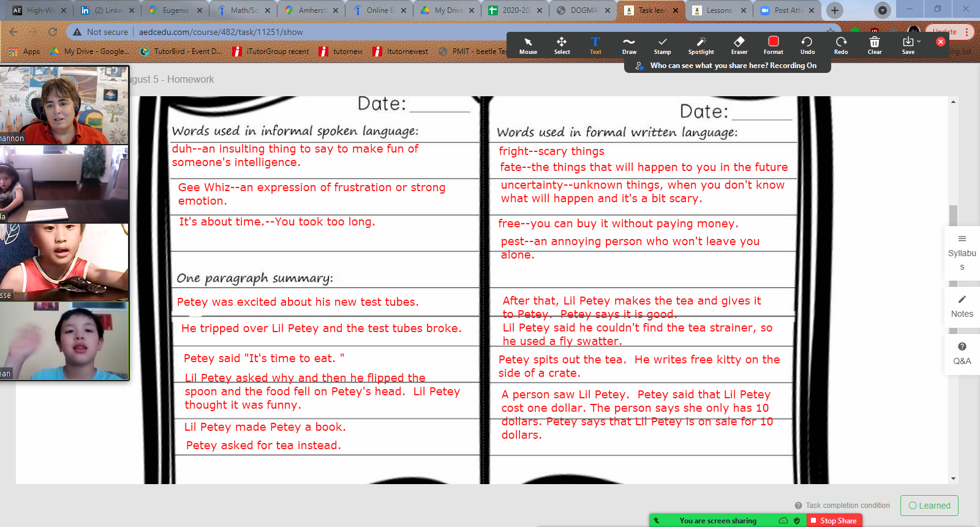
Task: Close the annotation toolbar with red X
Action: 941,42
